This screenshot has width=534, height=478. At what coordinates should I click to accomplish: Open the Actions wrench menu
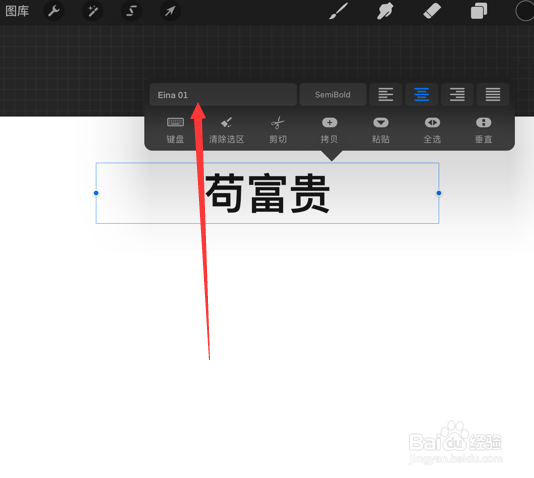tap(54, 11)
